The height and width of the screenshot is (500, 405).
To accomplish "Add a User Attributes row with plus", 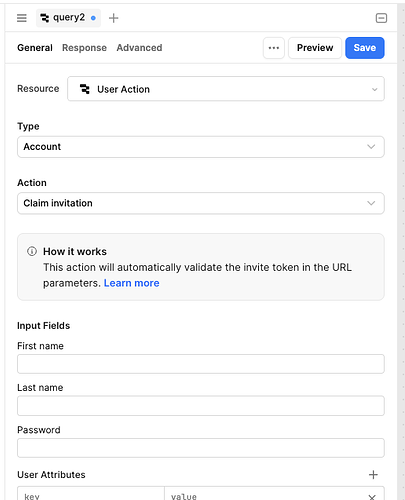I will 373,475.
